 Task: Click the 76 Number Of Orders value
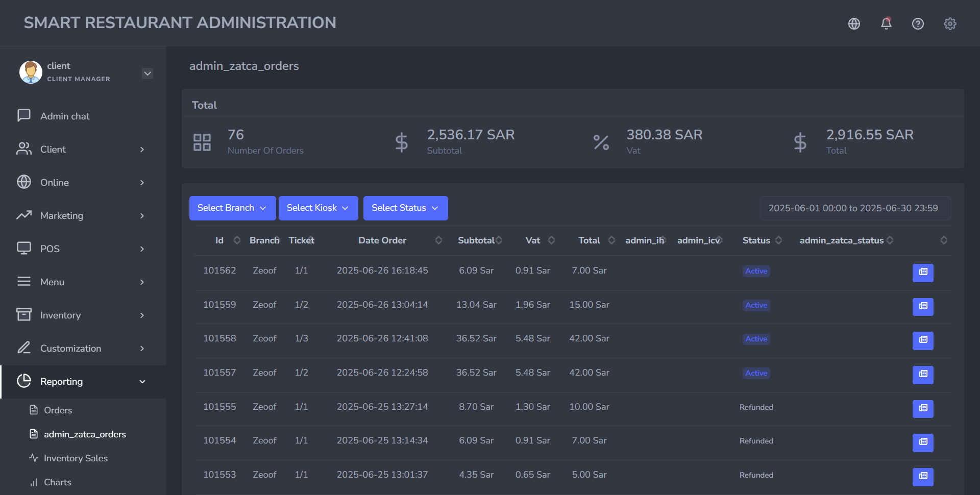point(236,135)
